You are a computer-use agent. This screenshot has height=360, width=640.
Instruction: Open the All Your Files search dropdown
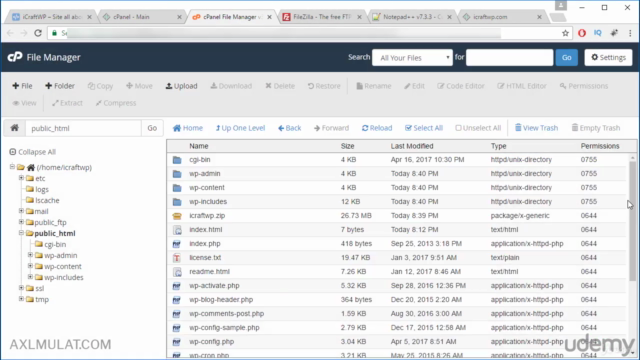pyautogui.click(x=412, y=58)
